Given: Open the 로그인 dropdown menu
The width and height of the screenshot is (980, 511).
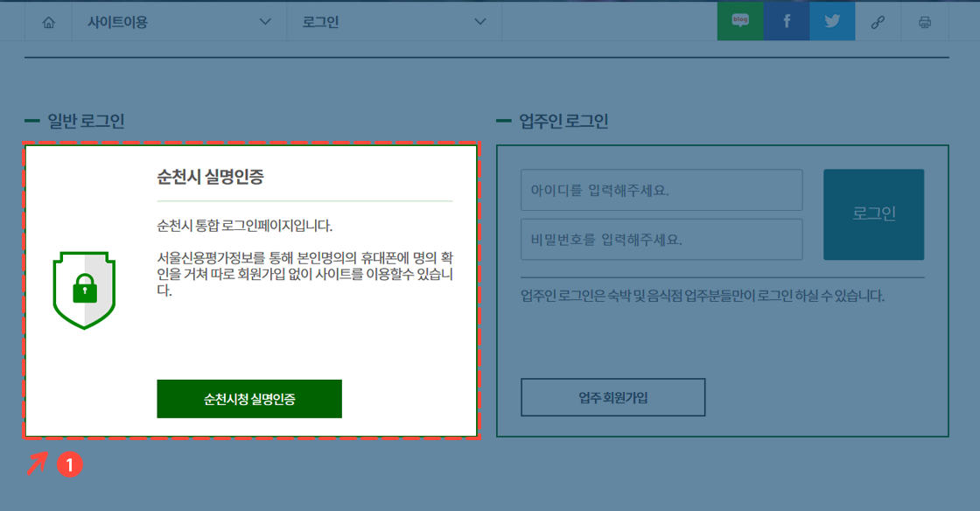Looking at the screenshot, I should pos(394,22).
